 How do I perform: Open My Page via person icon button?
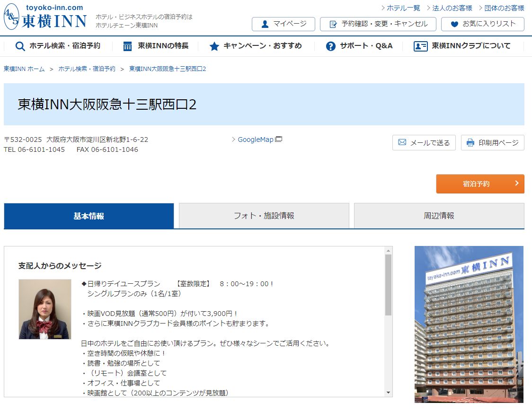(x=284, y=24)
